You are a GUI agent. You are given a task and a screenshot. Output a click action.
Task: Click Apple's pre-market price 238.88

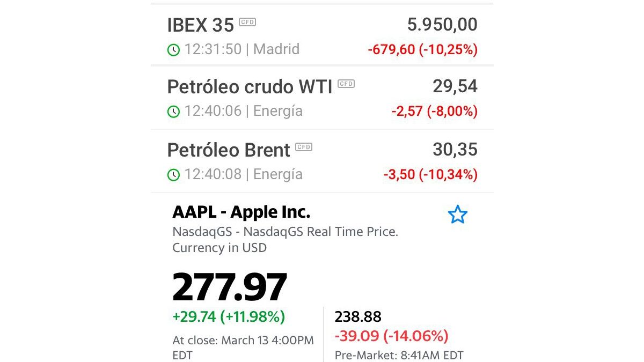(358, 316)
